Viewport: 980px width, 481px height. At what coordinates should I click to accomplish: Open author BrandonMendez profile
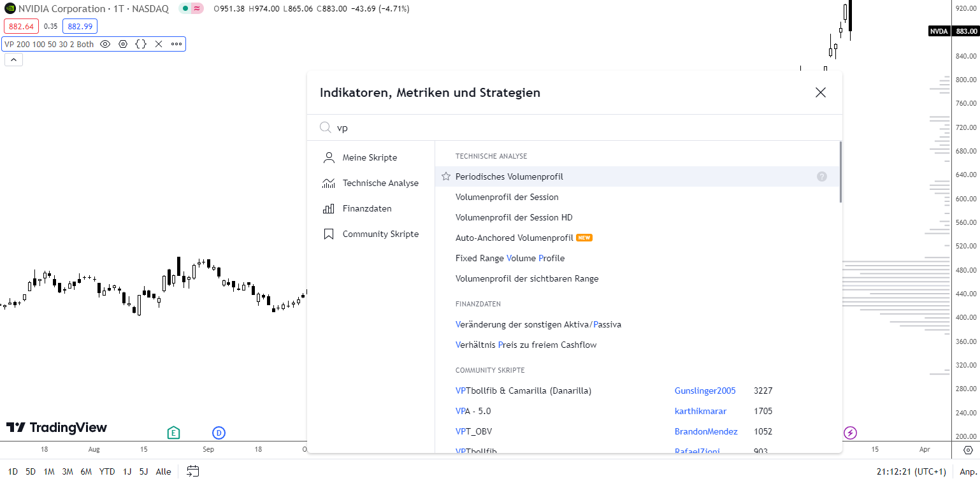coord(706,431)
